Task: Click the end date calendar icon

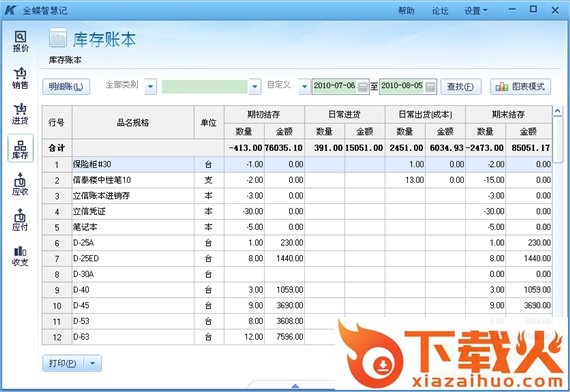Action: click(430, 87)
